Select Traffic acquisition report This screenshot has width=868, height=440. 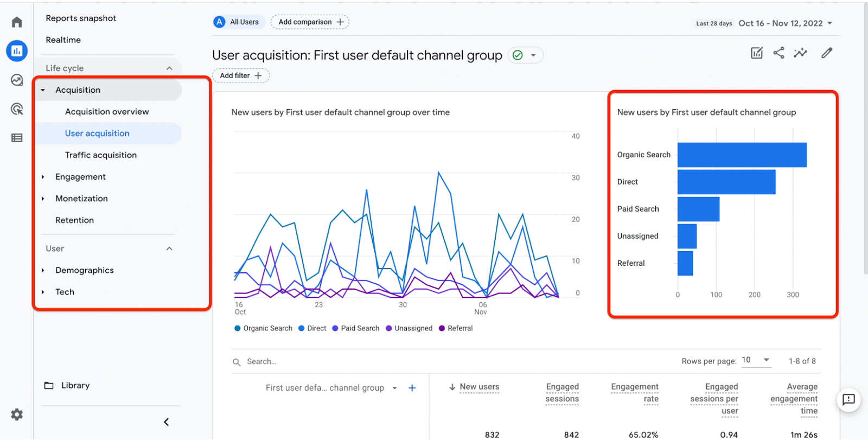[x=101, y=155]
